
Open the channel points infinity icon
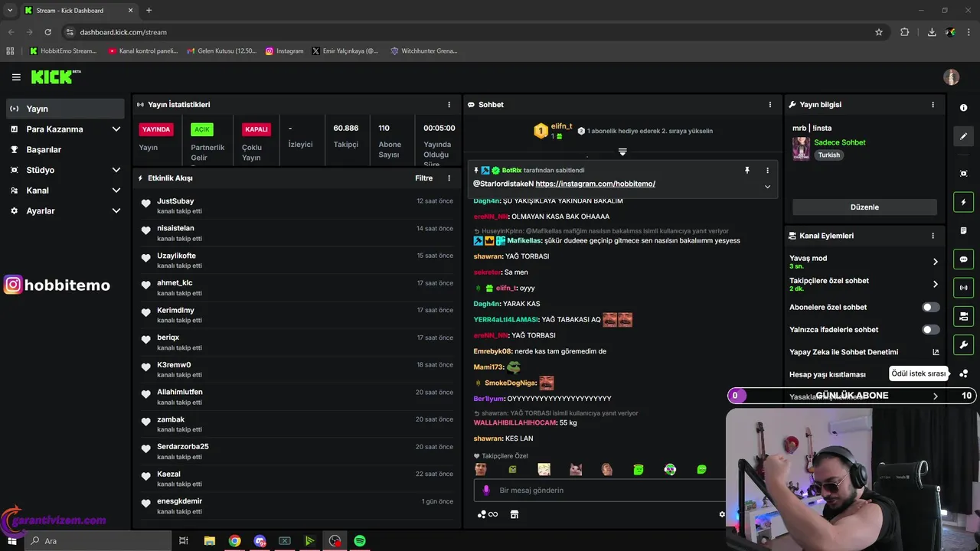[488, 514]
